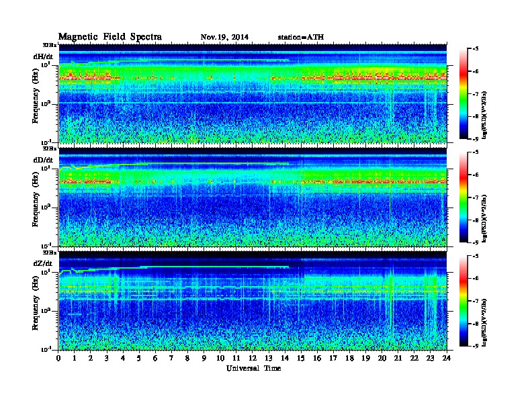This screenshot has height=411, width=532.
Task: Click the color scale bar beside the dZ/dt panel
Action: 463,301
